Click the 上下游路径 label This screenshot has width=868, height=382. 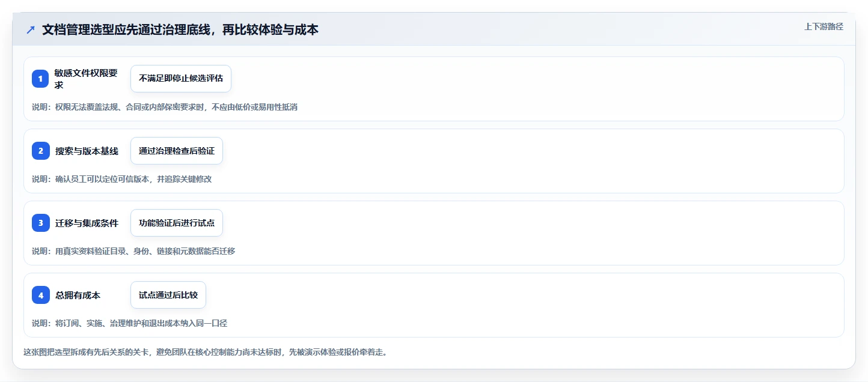(824, 26)
